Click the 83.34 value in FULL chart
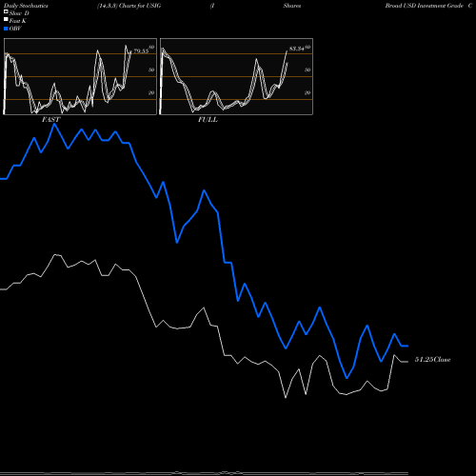This screenshot has height=476, width=476. pyautogui.click(x=297, y=49)
